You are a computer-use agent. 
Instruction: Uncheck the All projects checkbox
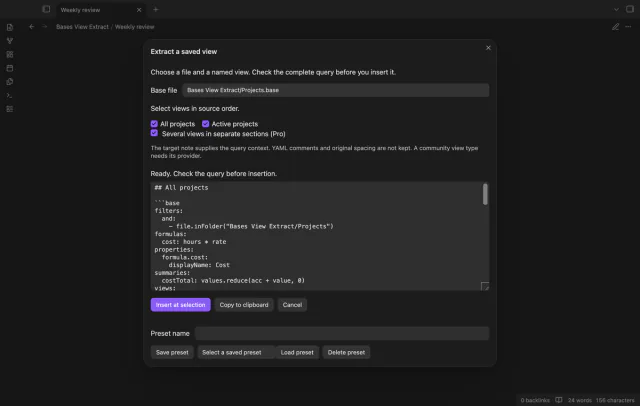[154, 124]
